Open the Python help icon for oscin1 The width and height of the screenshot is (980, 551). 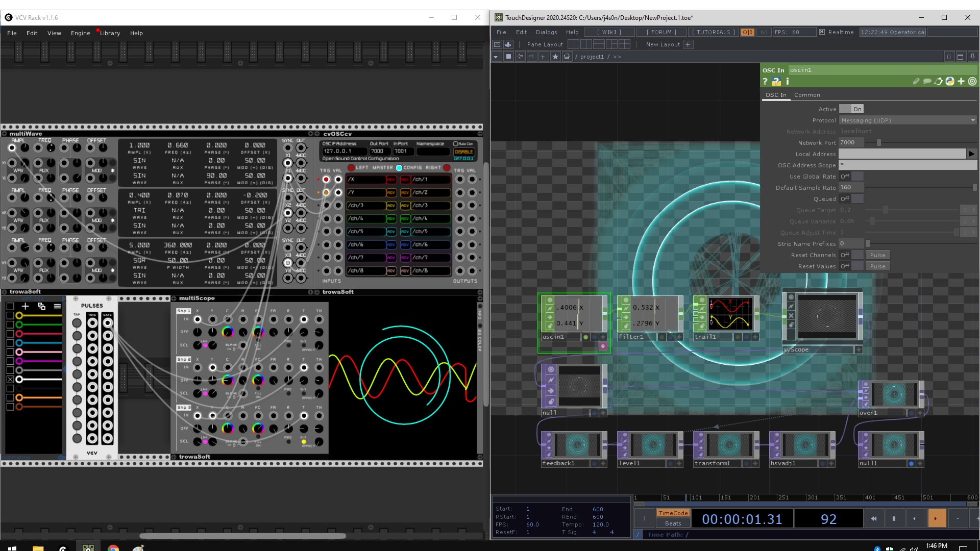776,82
